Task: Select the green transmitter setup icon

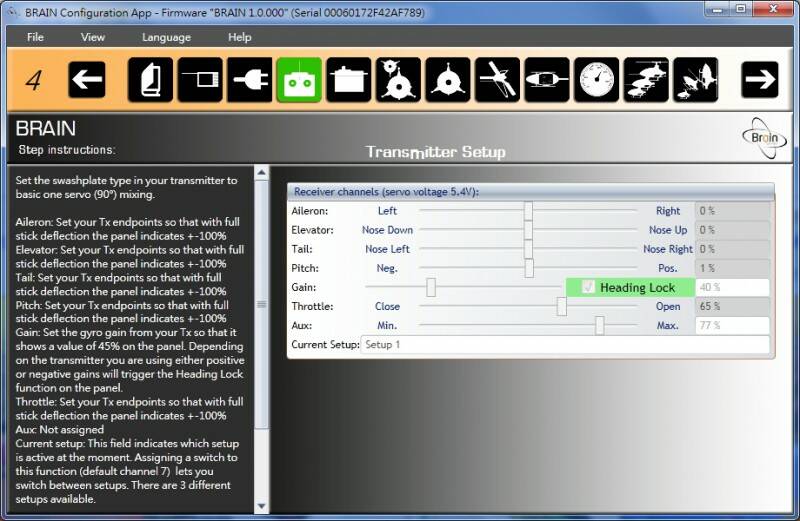Action: pos(299,80)
